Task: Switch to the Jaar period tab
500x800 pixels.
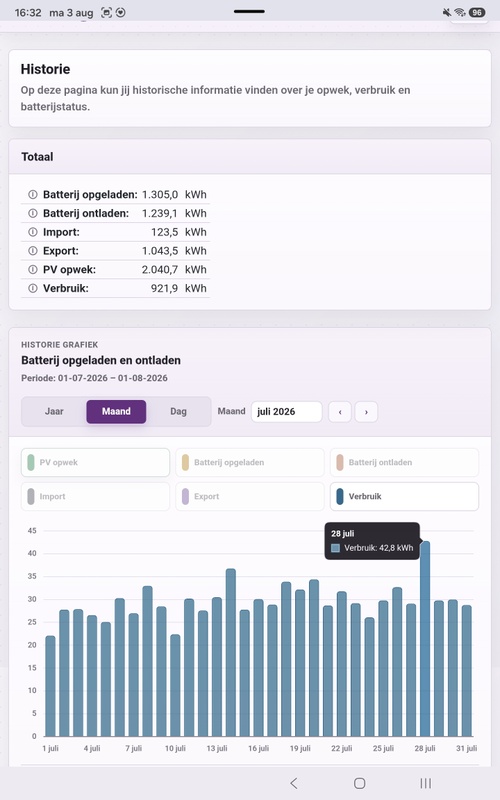Action: pos(54,411)
